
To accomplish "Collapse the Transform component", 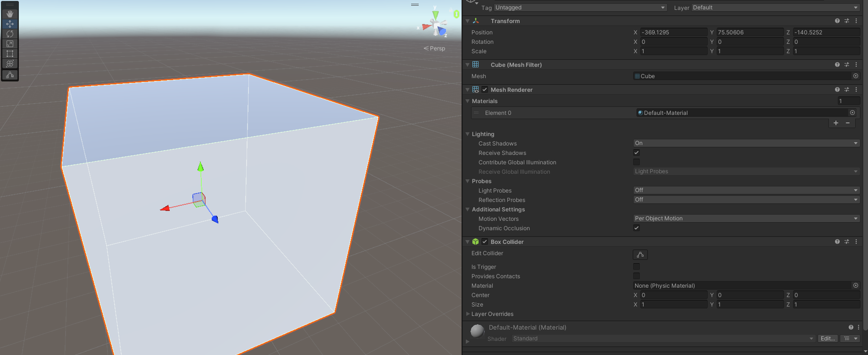I will click(467, 21).
